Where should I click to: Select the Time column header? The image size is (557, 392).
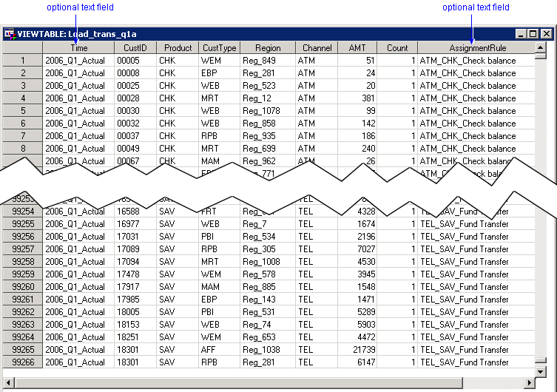(78, 48)
